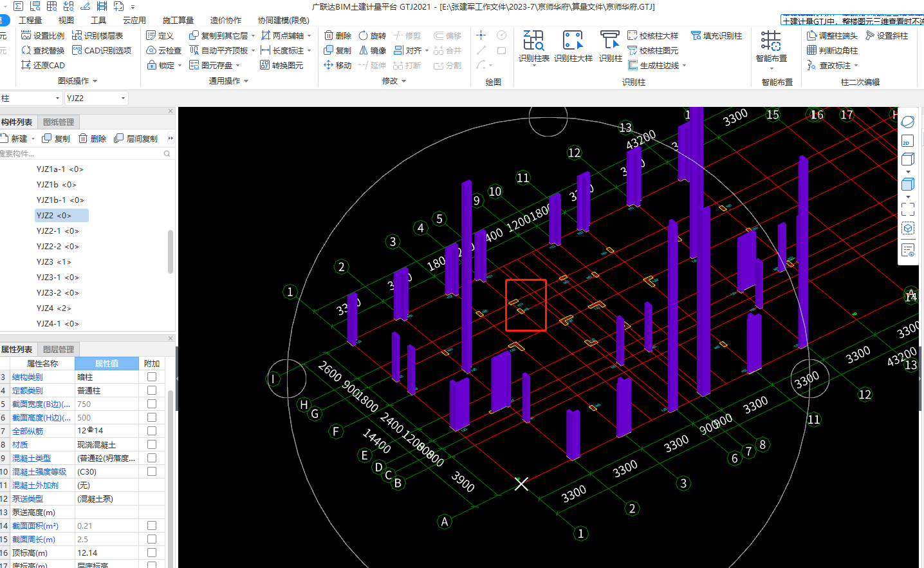Click the summation icon in the quick access bar
Image resolution: width=924 pixels, height=568 pixels.
(18, 6)
